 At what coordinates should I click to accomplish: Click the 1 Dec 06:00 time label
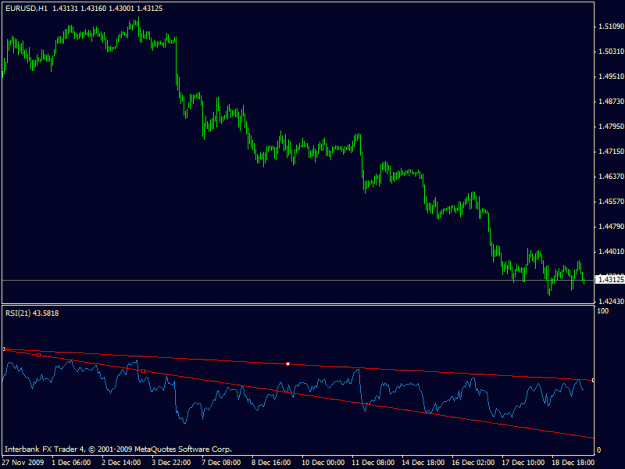point(71,463)
